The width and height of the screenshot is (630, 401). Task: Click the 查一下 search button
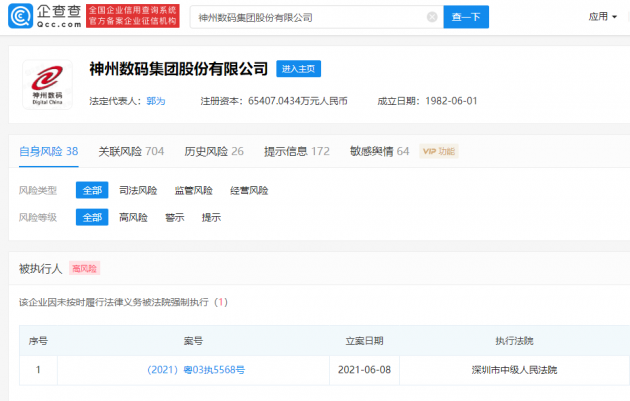[x=466, y=17]
